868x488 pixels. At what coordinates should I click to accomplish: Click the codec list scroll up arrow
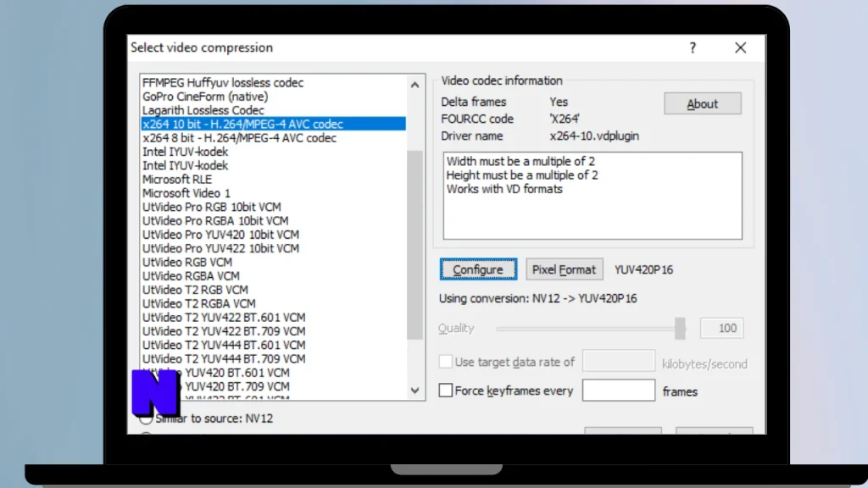[x=415, y=86]
